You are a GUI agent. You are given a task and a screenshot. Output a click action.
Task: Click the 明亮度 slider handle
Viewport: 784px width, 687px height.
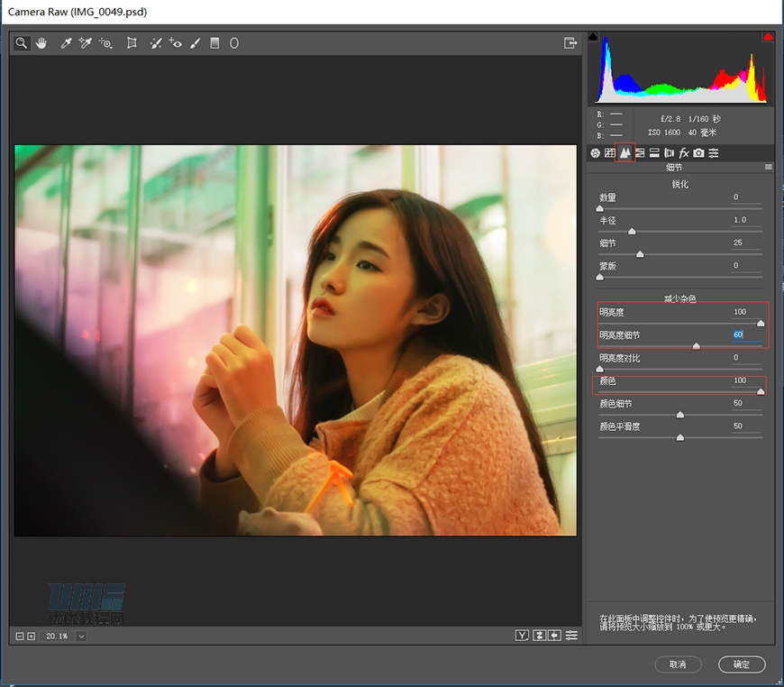pyautogui.click(x=761, y=323)
